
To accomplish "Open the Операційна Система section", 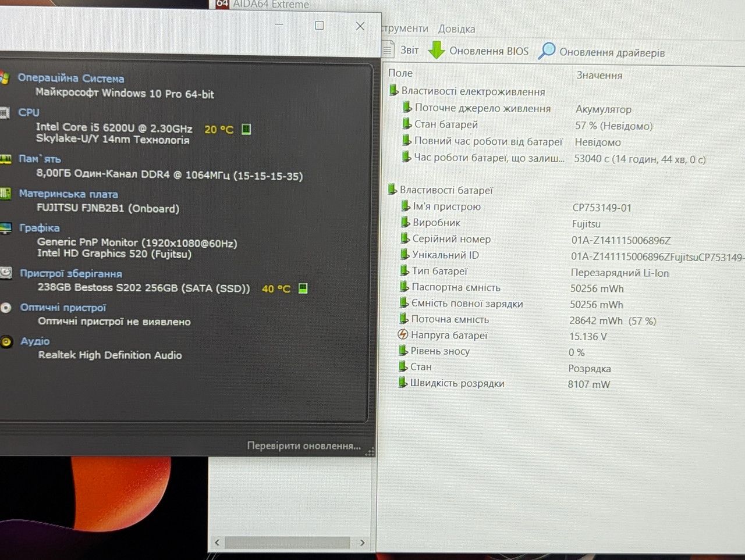I will tap(71, 78).
